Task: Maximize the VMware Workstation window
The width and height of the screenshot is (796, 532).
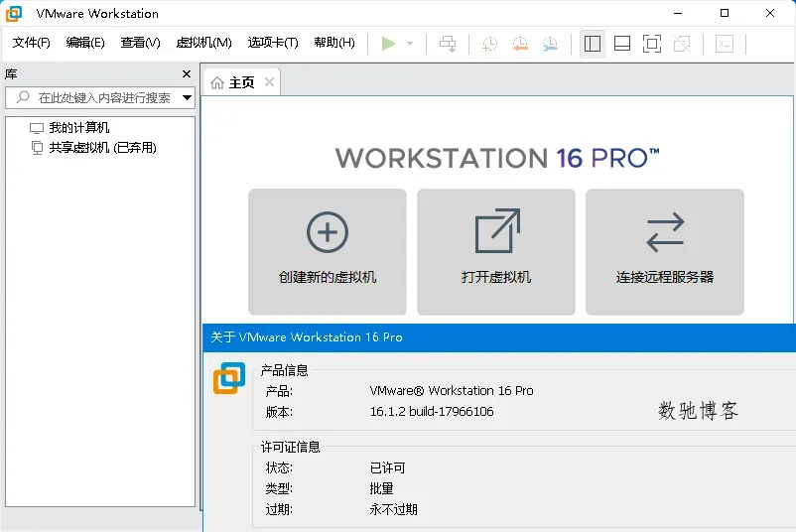Action: (725, 13)
